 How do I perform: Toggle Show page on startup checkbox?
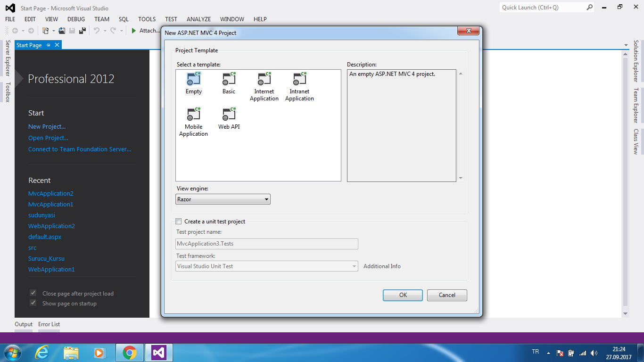[x=33, y=303]
